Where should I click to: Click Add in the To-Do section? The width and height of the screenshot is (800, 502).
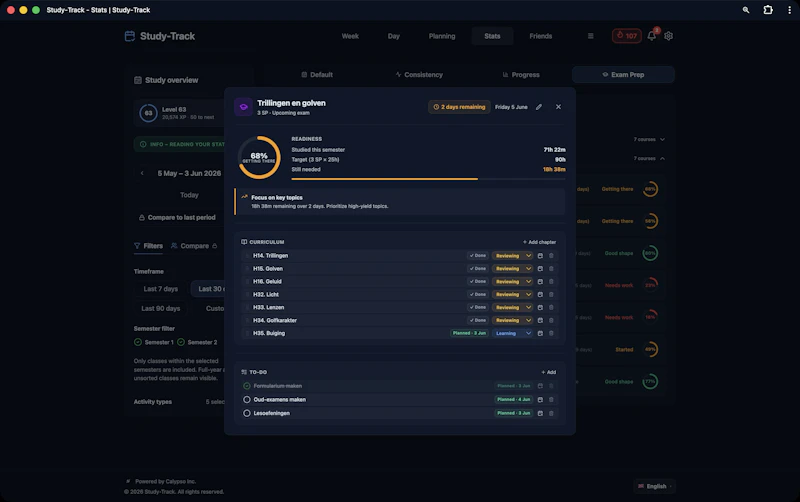[548, 372]
